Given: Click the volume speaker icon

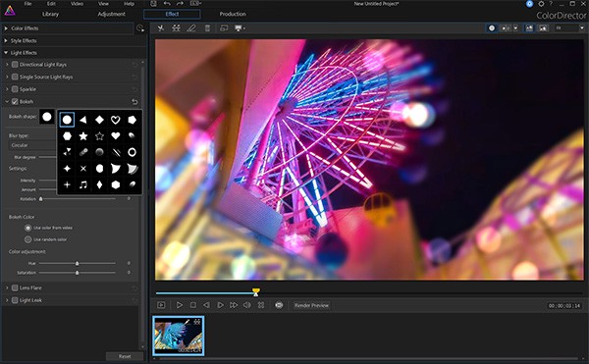Looking at the screenshot, I should (246, 305).
